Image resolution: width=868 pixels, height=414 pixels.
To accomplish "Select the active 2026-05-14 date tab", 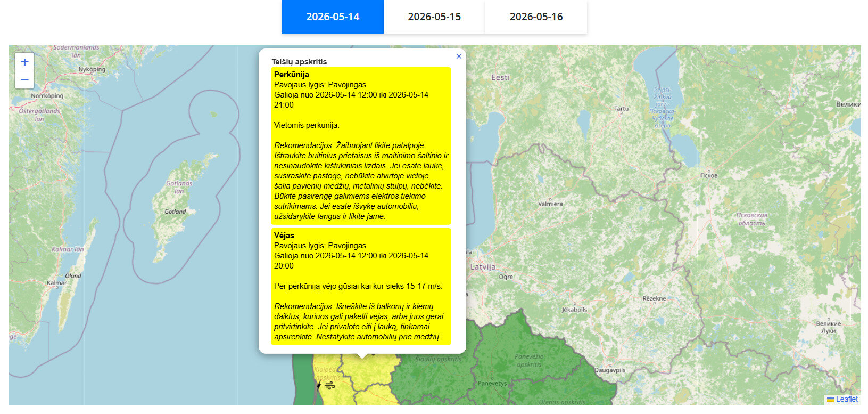I will pyautogui.click(x=333, y=17).
